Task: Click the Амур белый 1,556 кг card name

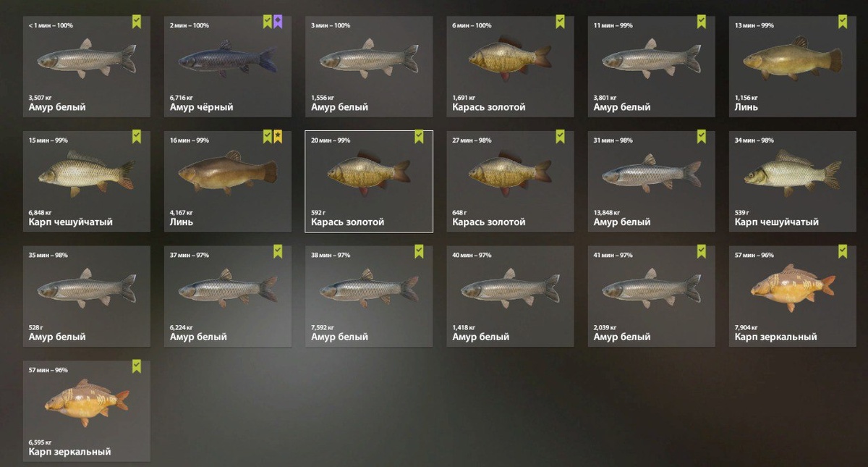Action: click(x=339, y=107)
